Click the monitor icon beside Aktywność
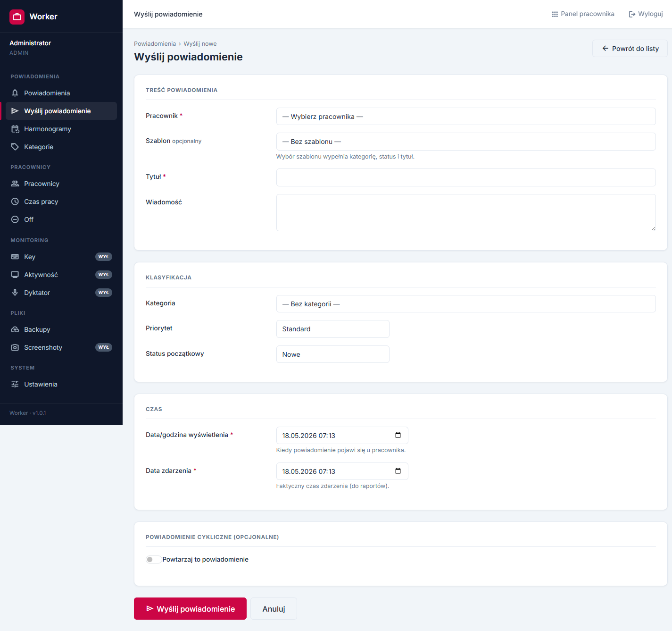Screen dimensions: 672x631 coord(15,275)
